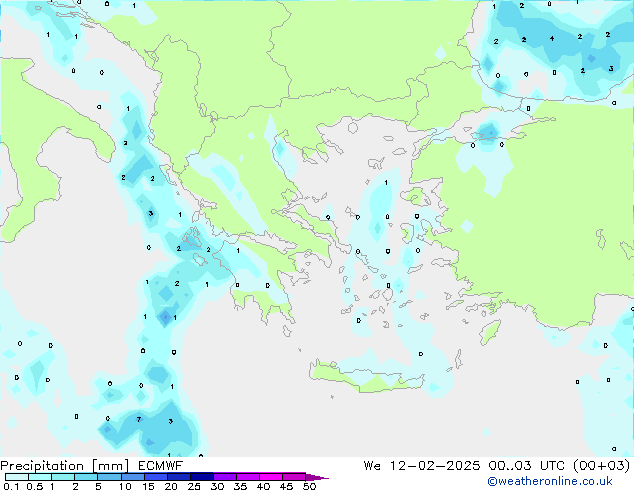Click the legend scale label '35'

click(x=241, y=486)
